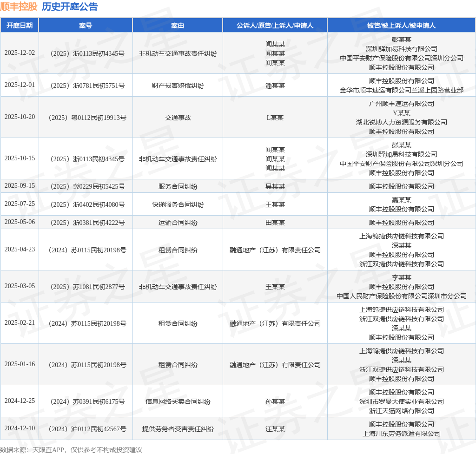Click the date 2025-04-23
The width and height of the screenshot is (476, 454).
tap(20, 250)
